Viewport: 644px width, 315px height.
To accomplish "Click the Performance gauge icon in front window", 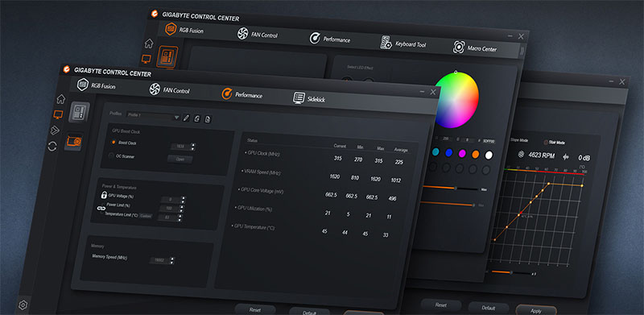I will click(x=227, y=93).
